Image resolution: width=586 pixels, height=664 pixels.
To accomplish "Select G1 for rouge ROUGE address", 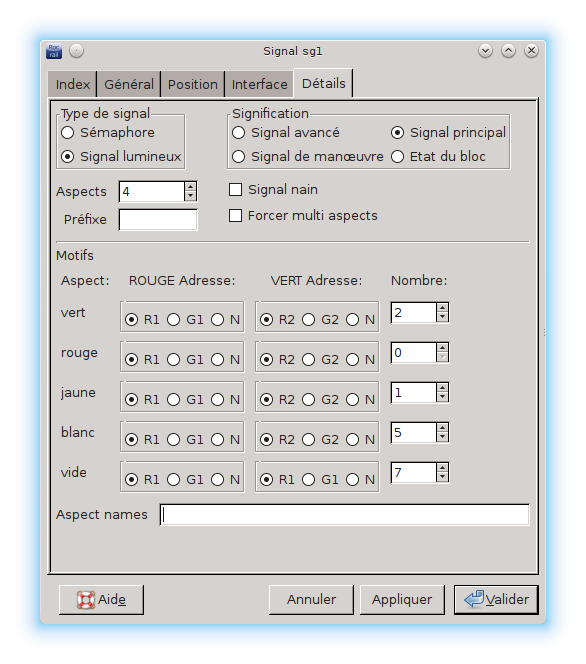I will pyautogui.click(x=174, y=360).
